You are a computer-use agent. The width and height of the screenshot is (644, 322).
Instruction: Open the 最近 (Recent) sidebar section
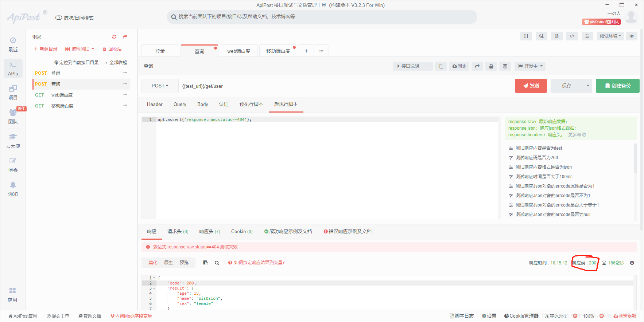point(13,44)
